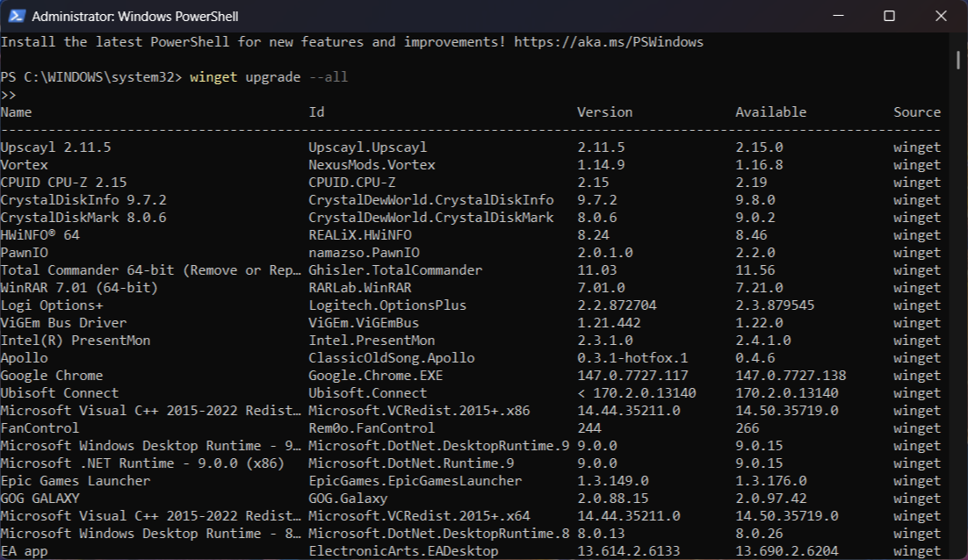Open the https://aka.ms/PSWindows link
The height and width of the screenshot is (560, 968).
click(609, 42)
